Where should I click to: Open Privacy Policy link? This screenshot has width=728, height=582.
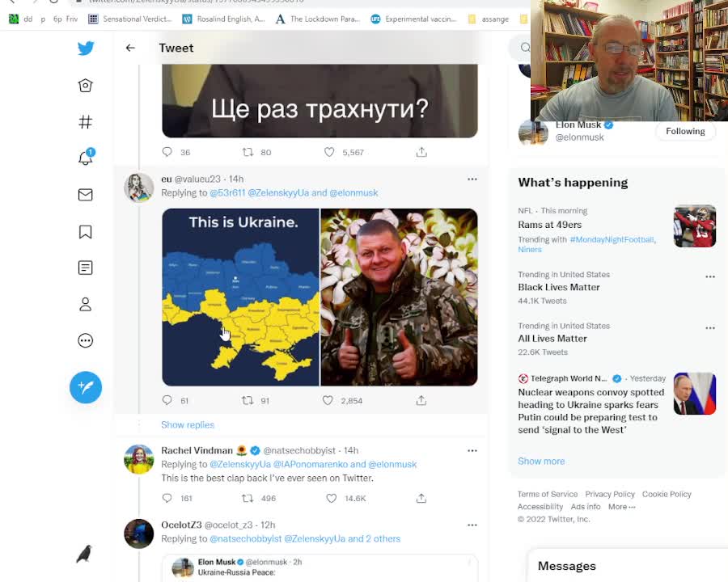pos(610,494)
